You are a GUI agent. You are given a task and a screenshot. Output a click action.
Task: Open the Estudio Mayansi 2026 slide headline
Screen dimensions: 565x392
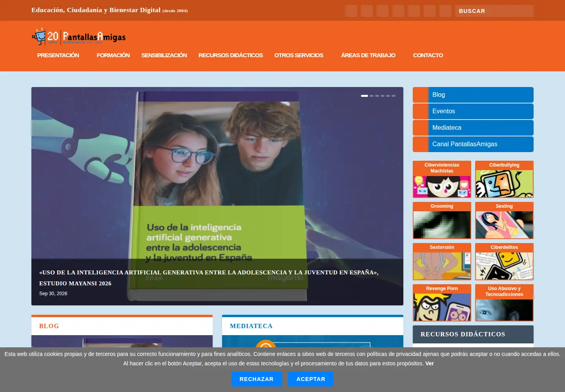(209, 278)
